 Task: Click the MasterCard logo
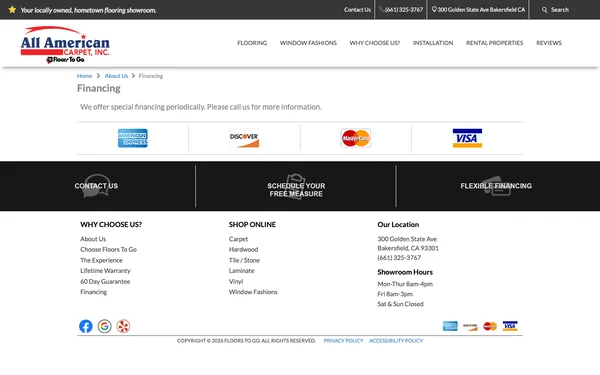(x=356, y=138)
